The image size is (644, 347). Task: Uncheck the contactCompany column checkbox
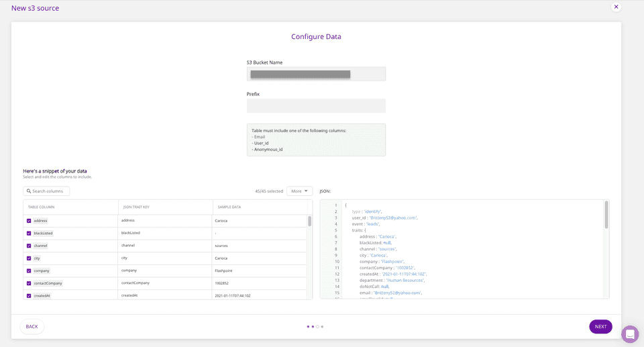pyautogui.click(x=29, y=283)
